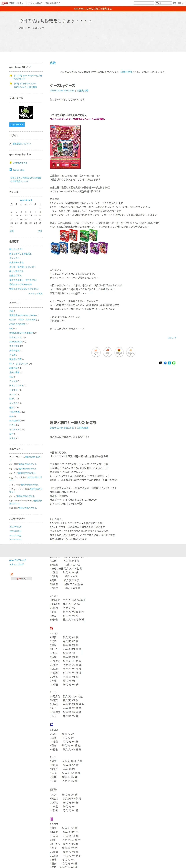Share the post on X

click(161, 363)
